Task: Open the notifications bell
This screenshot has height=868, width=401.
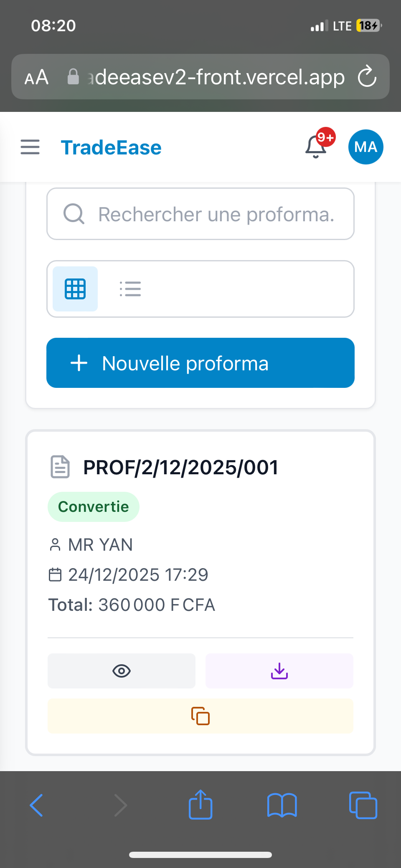Action: 316,147
